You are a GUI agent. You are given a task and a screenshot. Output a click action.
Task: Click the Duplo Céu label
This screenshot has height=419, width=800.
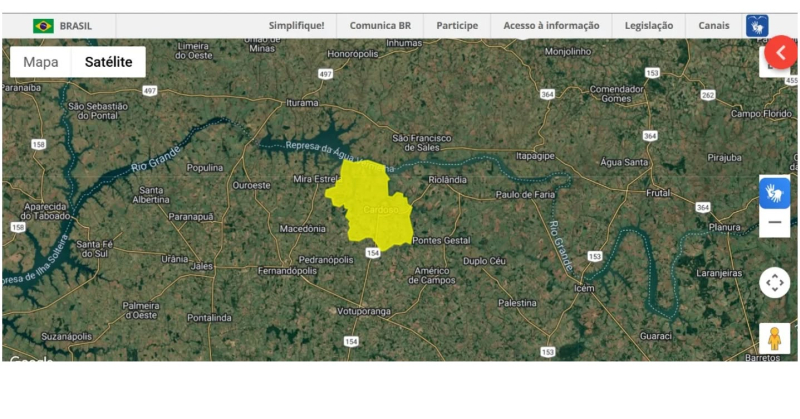click(484, 261)
